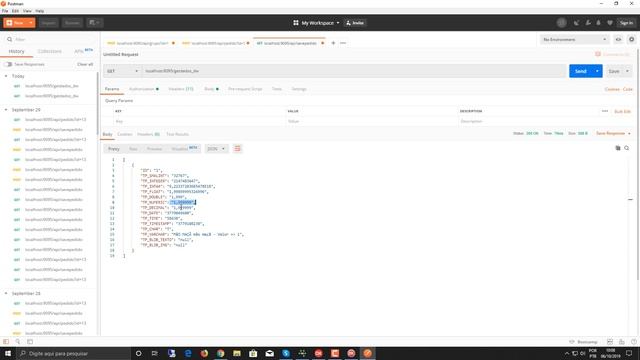640x360 pixels.
Task: Open the satellite capture requests icon
Action: (576, 23)
